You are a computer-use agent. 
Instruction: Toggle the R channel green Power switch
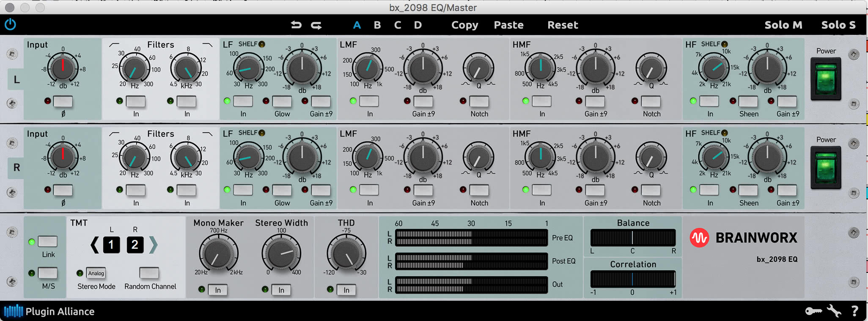pyautogui.click(x=826, y=168)
